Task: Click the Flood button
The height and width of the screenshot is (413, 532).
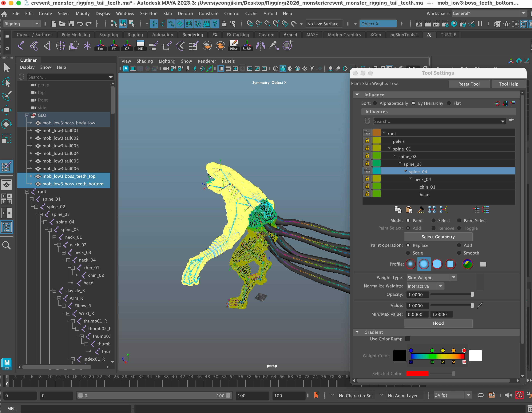Action: coord(438,323)
